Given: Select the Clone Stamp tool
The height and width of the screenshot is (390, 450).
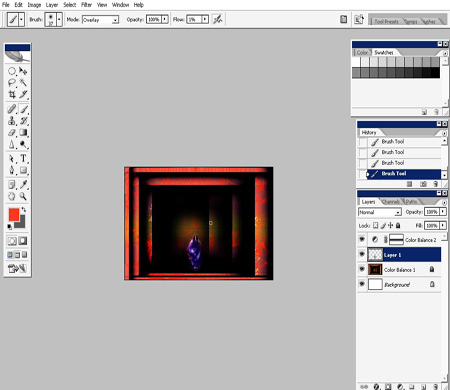Looking at the screenshot, I should click(x=12, y=121).
